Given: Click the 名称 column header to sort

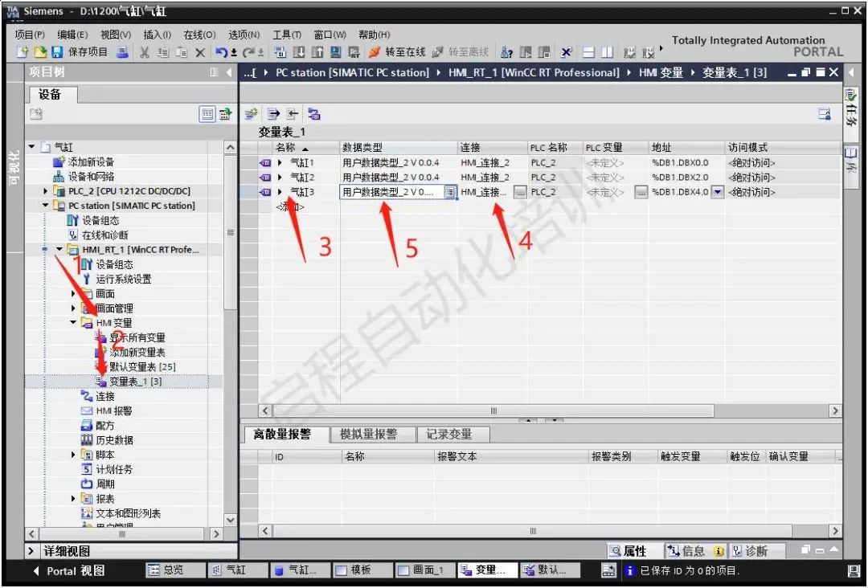Looking at the screenshot, I should (x=307, y=148).
